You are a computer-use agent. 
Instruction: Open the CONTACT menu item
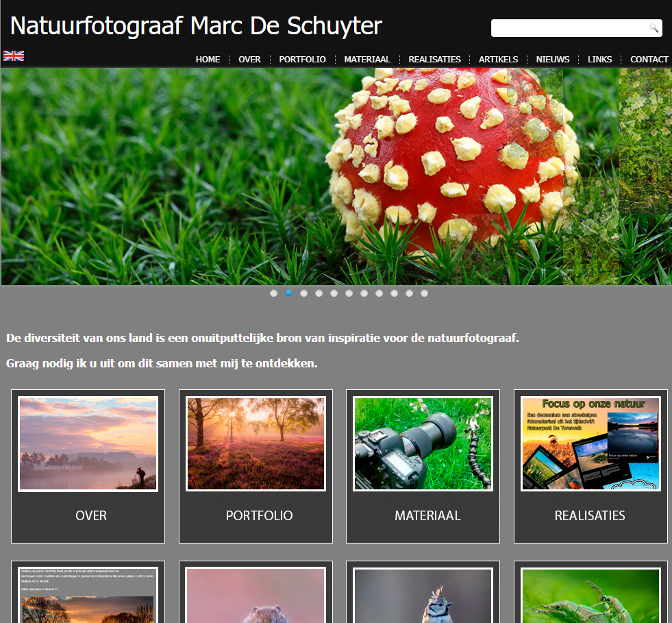pos(649,59)
